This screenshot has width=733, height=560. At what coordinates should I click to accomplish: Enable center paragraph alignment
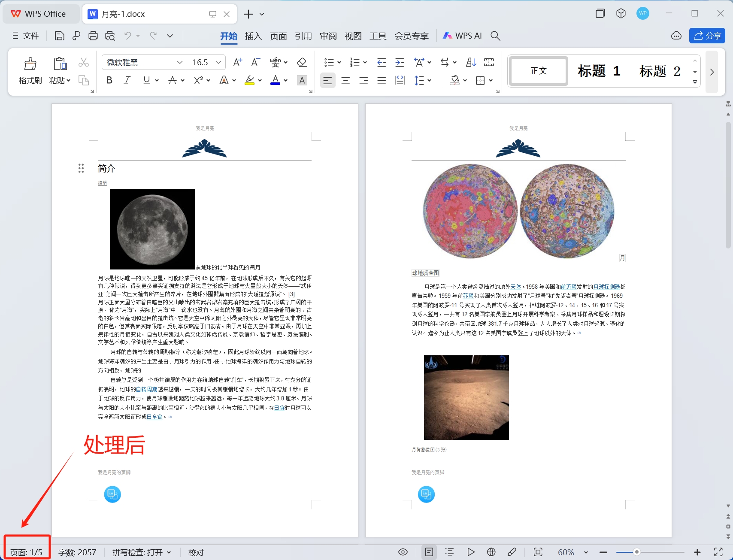click(x=345, y=80)
